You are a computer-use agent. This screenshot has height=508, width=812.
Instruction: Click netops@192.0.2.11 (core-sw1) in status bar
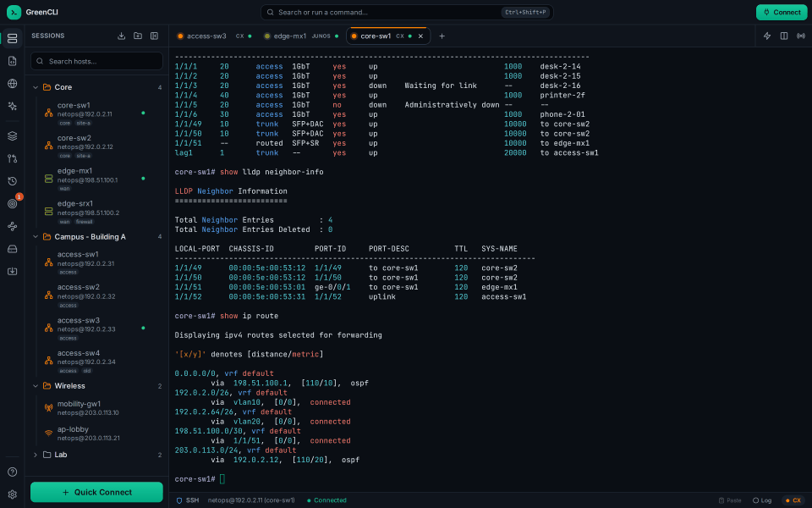pos(251,500)
